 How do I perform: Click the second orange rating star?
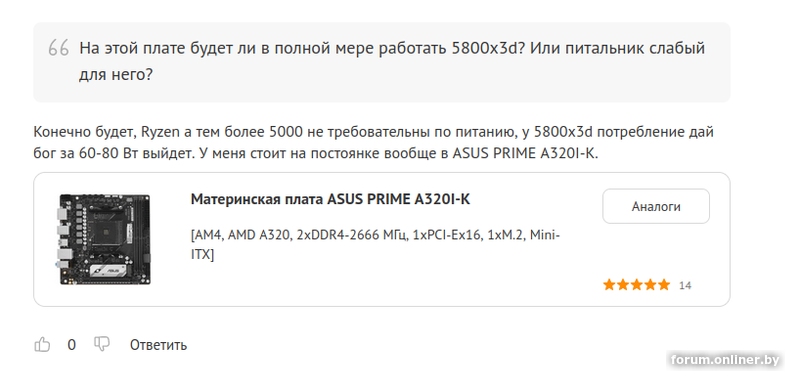623,285
